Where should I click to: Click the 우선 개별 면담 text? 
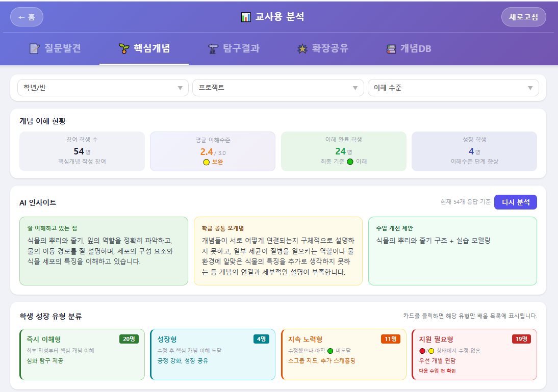click(x=437, y=361)
